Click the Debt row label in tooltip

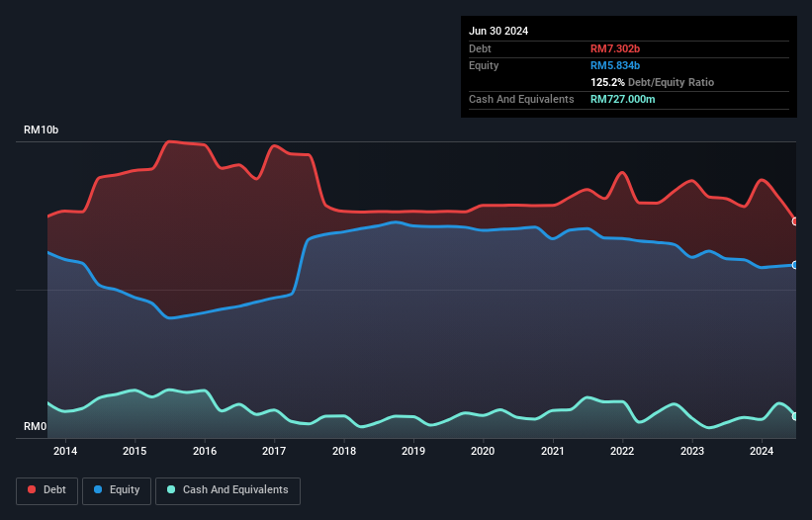coord(480,48)
